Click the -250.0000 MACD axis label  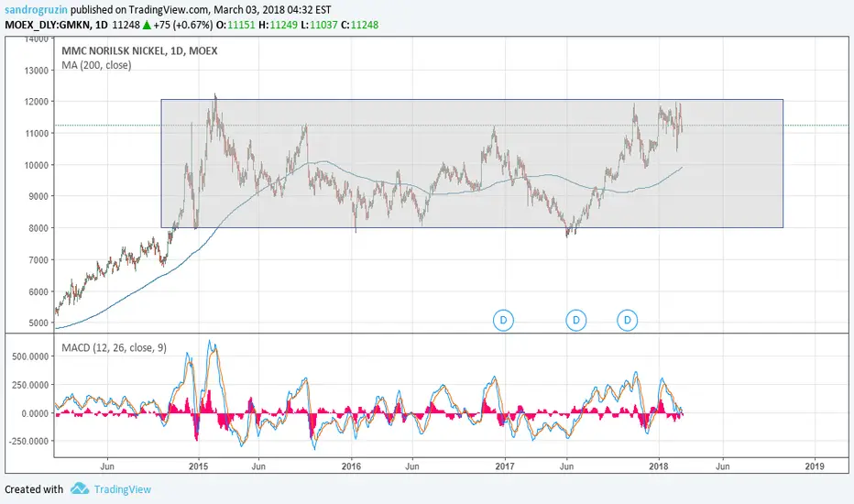pyautogui.click(x=28, y=441)
